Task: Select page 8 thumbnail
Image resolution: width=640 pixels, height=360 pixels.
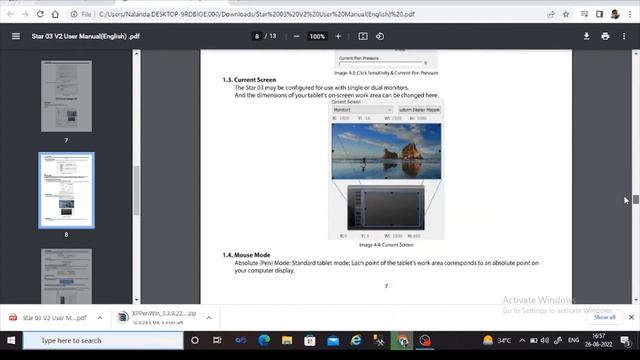Action: click(x=66, y=190)
